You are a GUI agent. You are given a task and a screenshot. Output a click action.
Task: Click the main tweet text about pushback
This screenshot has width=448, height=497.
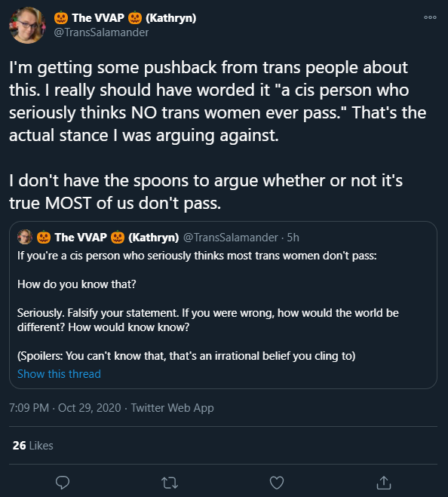pyautogui.click(x=218, y=101)
